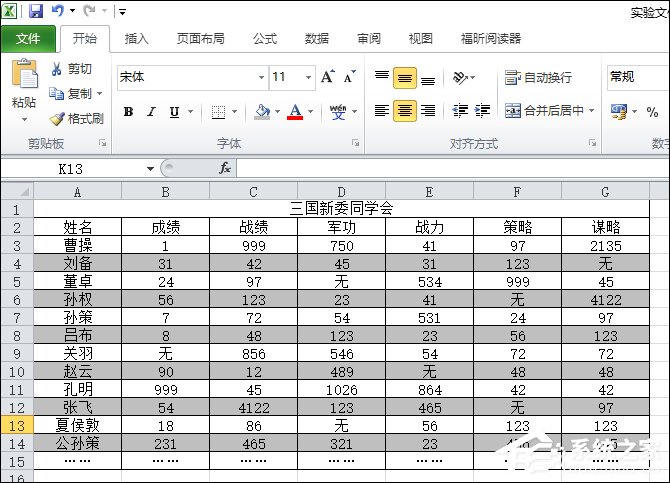Toggle italic formatting
This screenshot has height=483, width=670.
coord(151,111)
